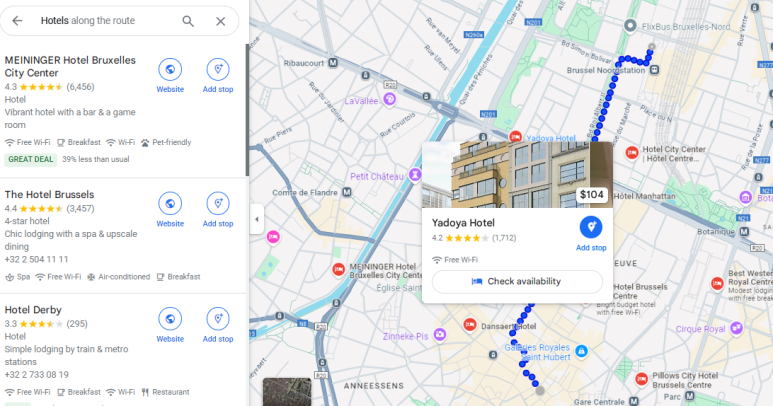Go back using the search box arrow

pyautogui.click(x=17, y=21)
